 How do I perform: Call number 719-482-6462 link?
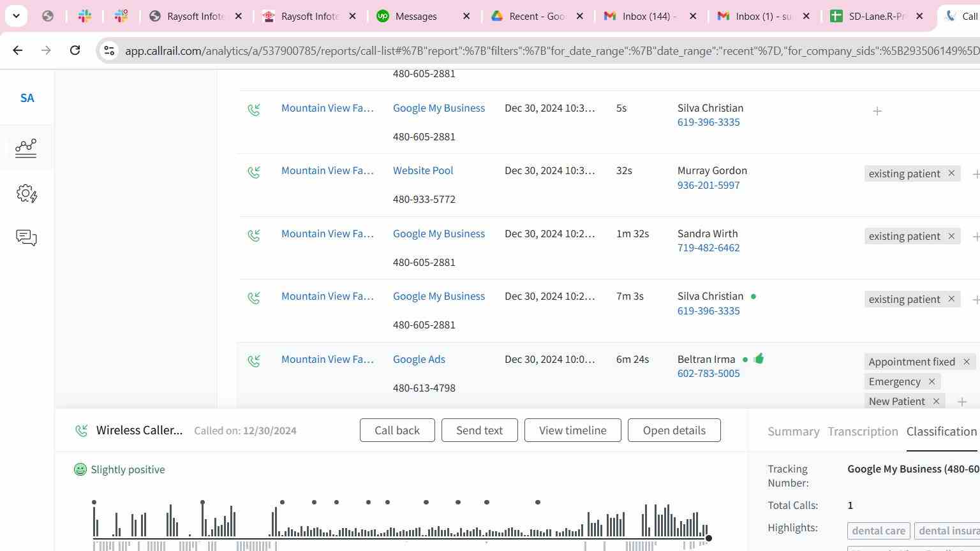tap(709, 247)
